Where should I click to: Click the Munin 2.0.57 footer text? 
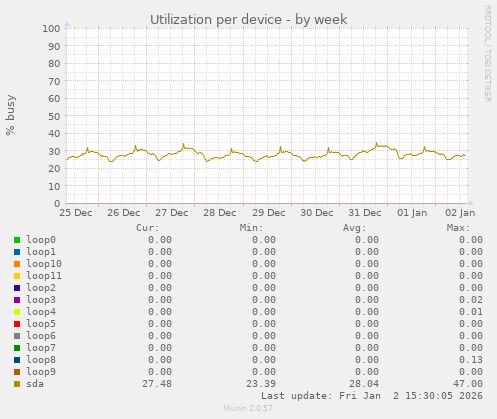pyautogui.click(x=248, y=408)
